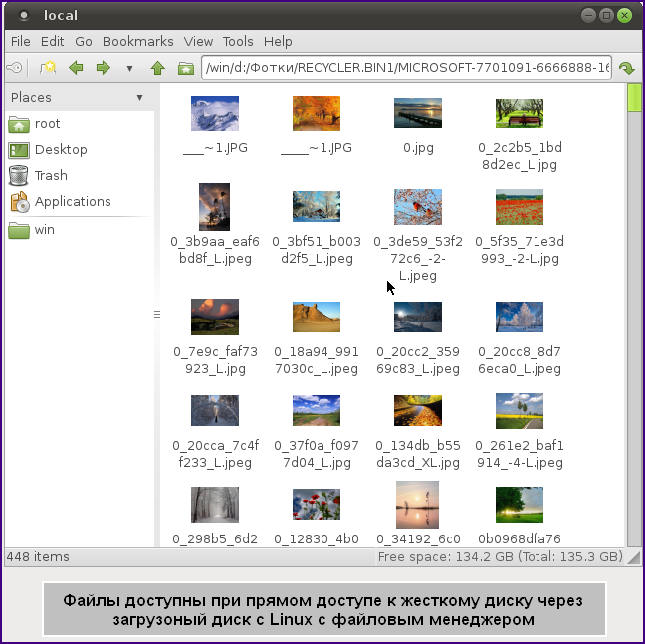Click file name 0_5f35_71e3d993_-2-L.jpg
This screenshot has height=644, width=645.
coord(520,250)
